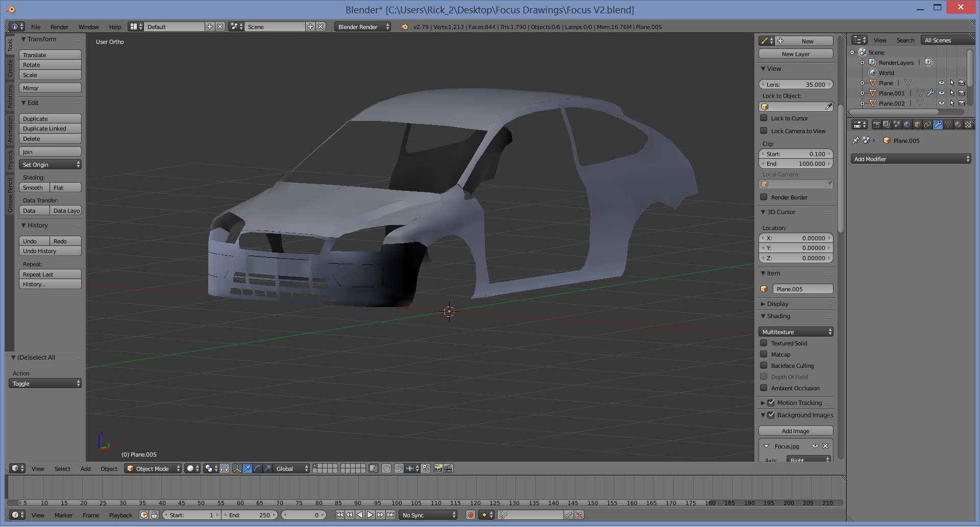The image size is (980, 527).
Task: Click the Lens value field
Action: [796, 85]
